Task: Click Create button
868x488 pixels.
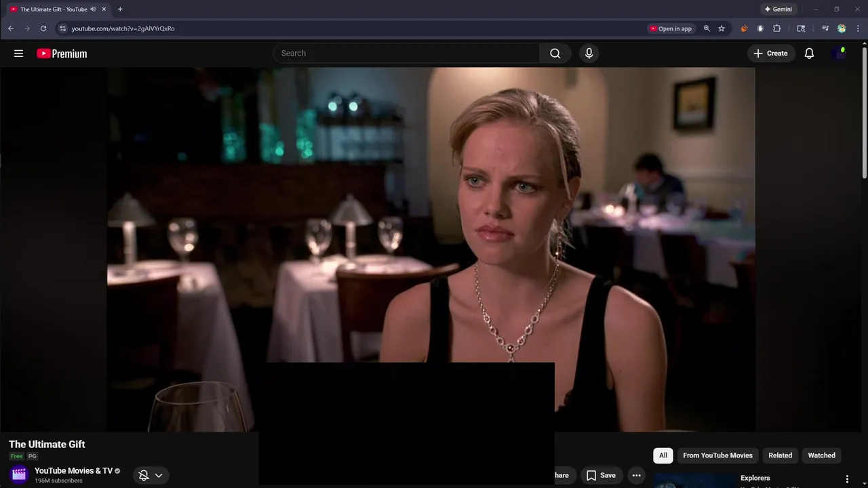Action: tap(771, 54)
